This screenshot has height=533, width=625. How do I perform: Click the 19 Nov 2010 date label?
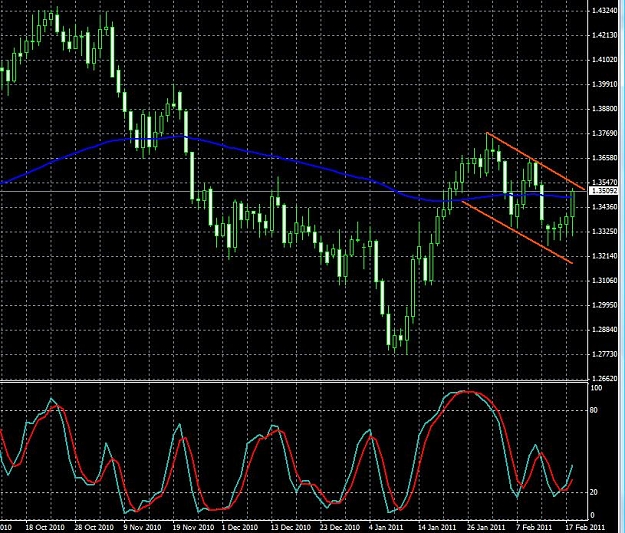click(x=192, y=527)
